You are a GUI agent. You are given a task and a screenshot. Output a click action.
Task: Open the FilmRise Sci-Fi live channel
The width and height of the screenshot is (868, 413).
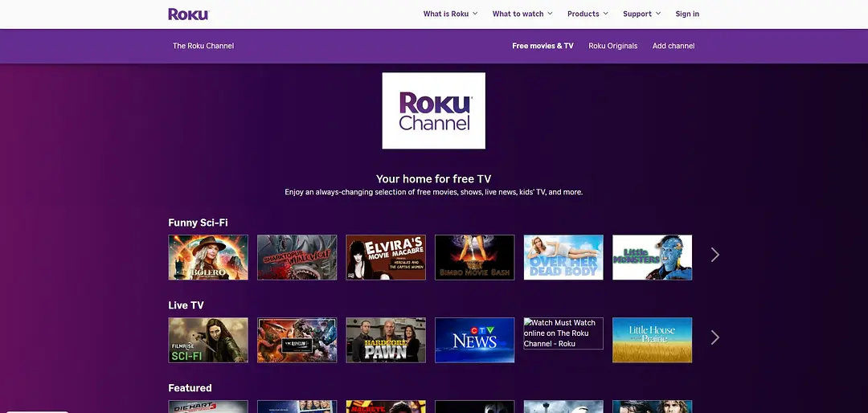[x=208, y=340]
